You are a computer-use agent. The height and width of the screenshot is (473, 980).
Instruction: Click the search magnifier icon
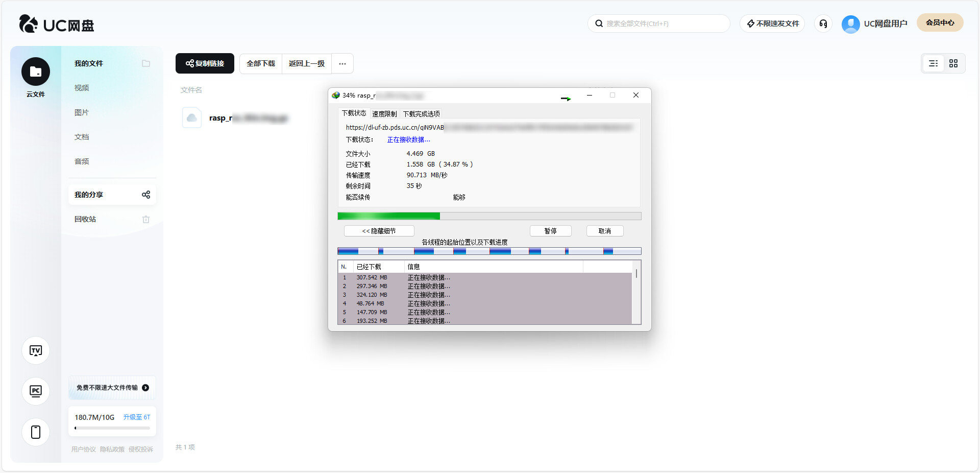(599, 23)
